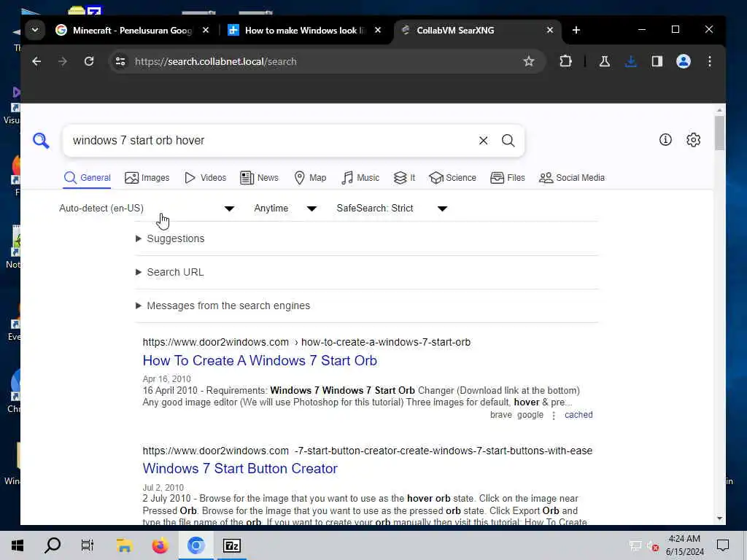Open Task View on taskbar

click(88, 545)
